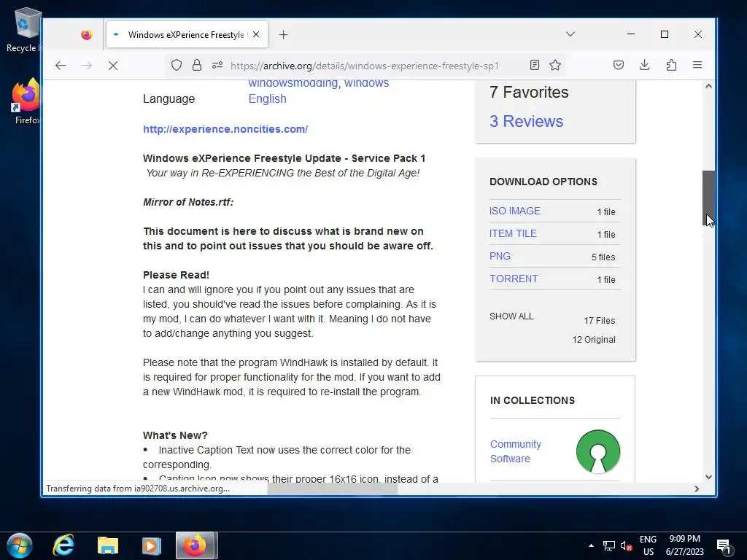
Task: Click the '17 Files' count
Action: pos(600,321)
